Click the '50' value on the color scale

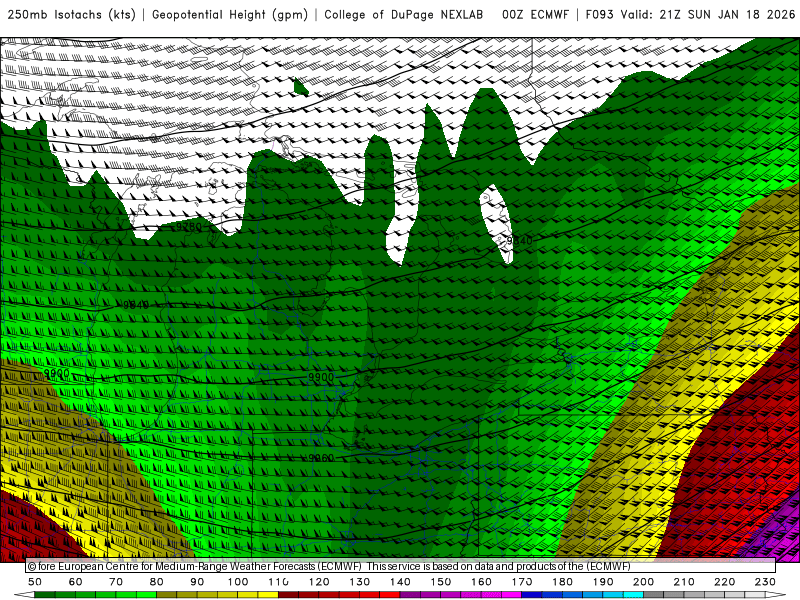(x=35, y=582)
